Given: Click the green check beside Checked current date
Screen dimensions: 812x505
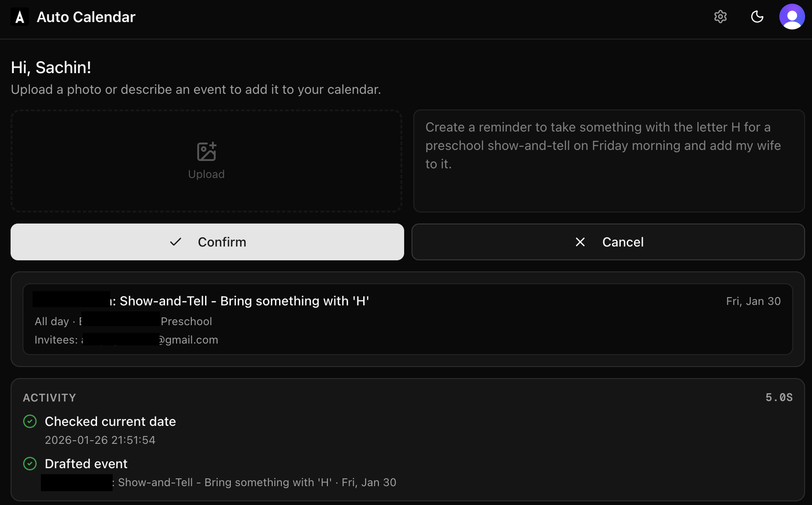Looking at the screenshot, I should click(30, 421).
